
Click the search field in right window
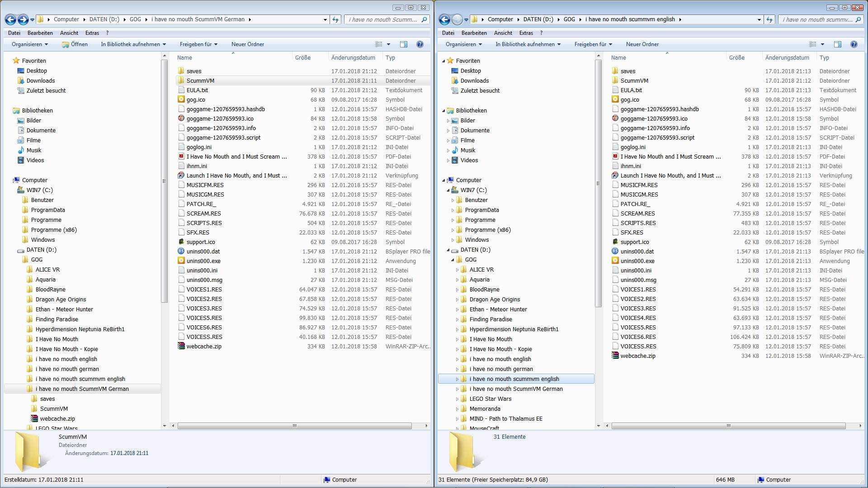click(820, 19)
